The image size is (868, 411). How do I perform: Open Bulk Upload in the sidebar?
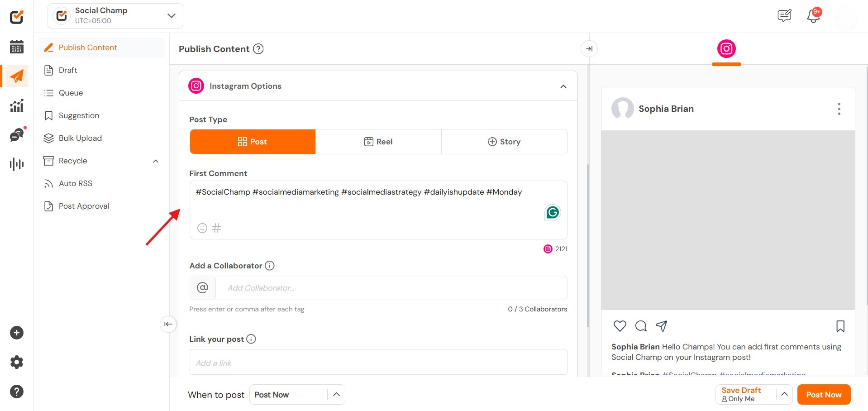(80, 138)
